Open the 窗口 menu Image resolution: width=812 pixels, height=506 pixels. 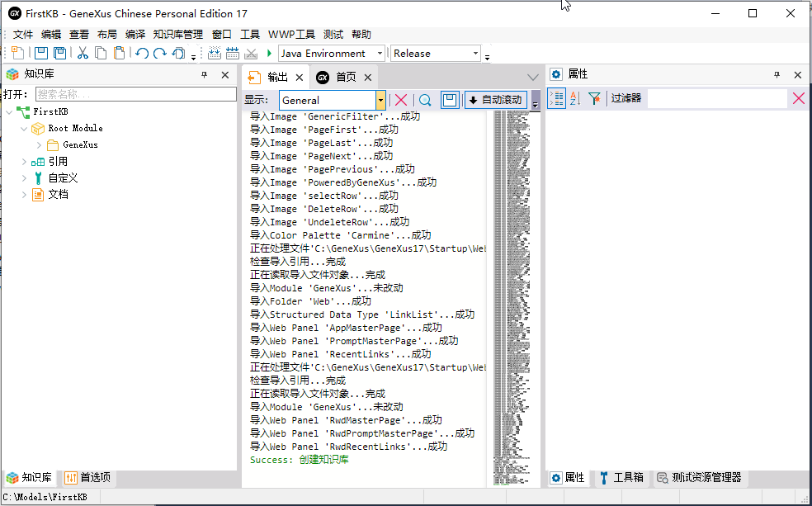pos(222,35)
